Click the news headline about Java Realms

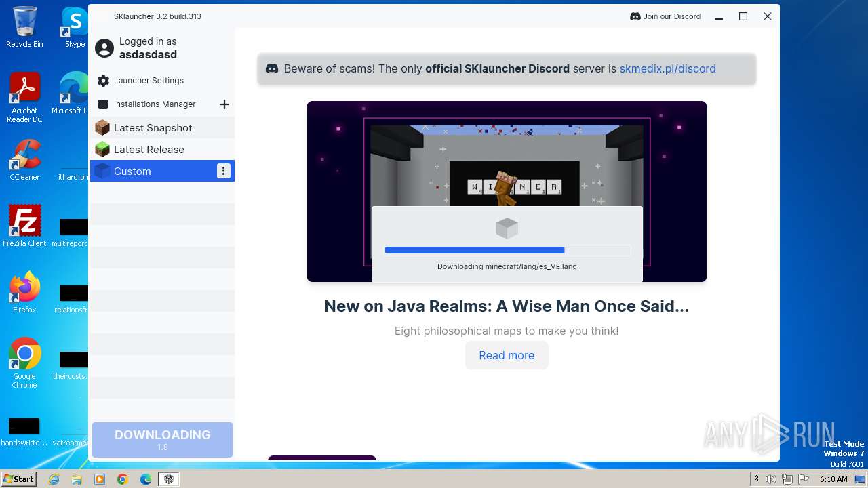(x=507, y=306)
